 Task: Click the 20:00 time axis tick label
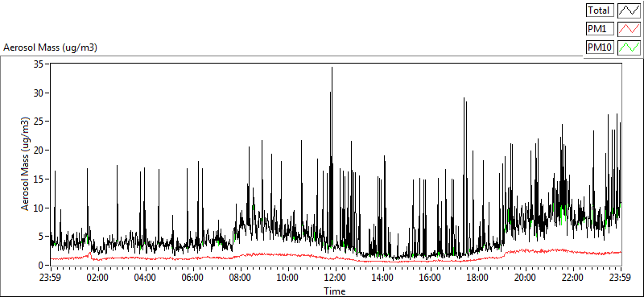[526, 278]
